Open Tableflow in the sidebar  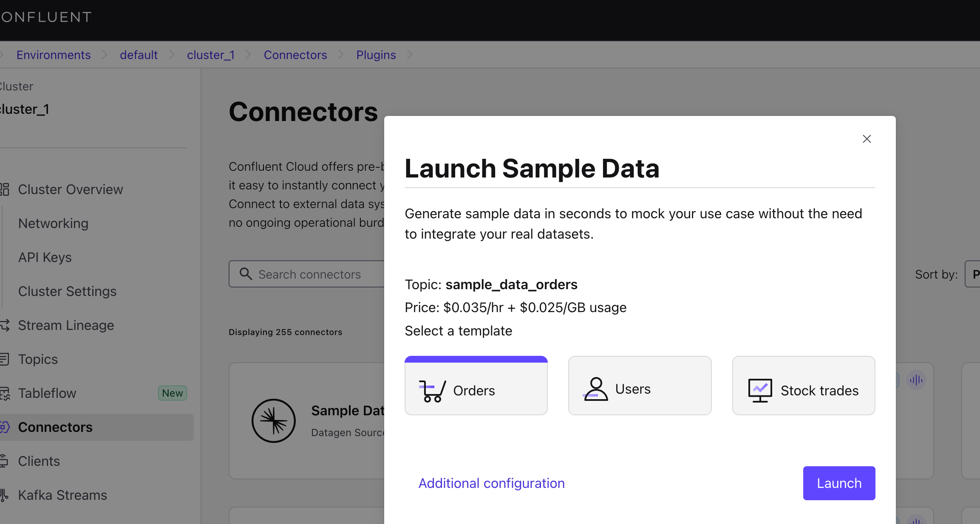[x=47, y=393]
